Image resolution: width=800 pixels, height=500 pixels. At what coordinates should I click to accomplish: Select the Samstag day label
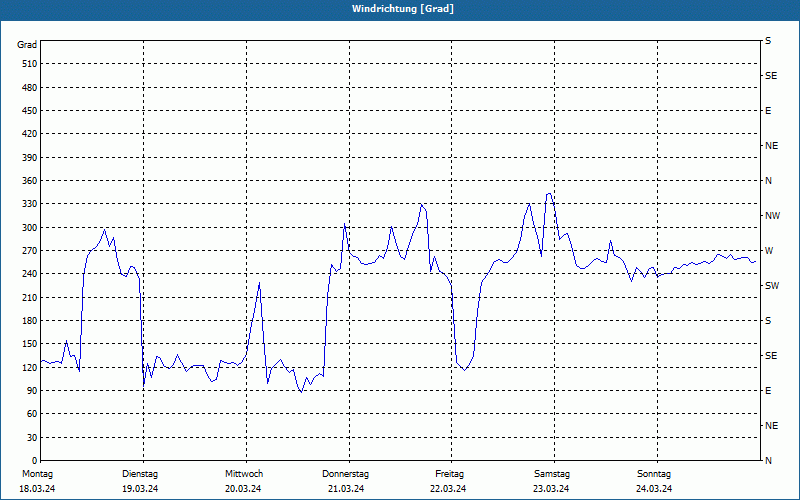tap(552, 474)
